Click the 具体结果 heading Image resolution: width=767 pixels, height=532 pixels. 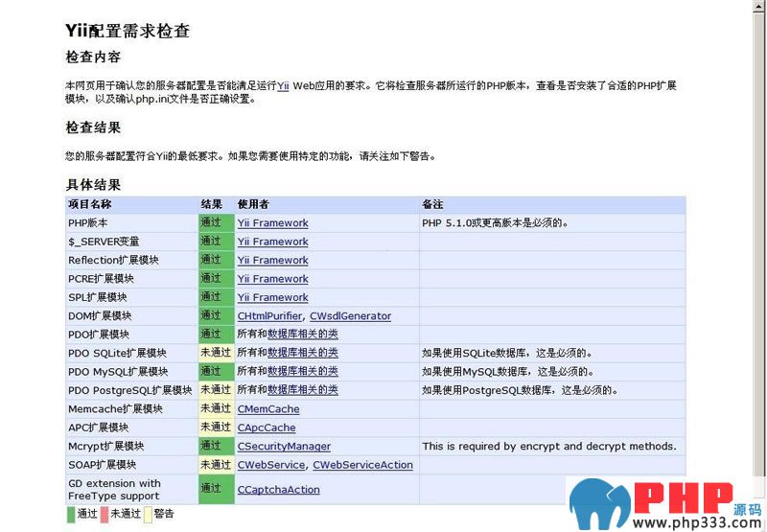93,185
